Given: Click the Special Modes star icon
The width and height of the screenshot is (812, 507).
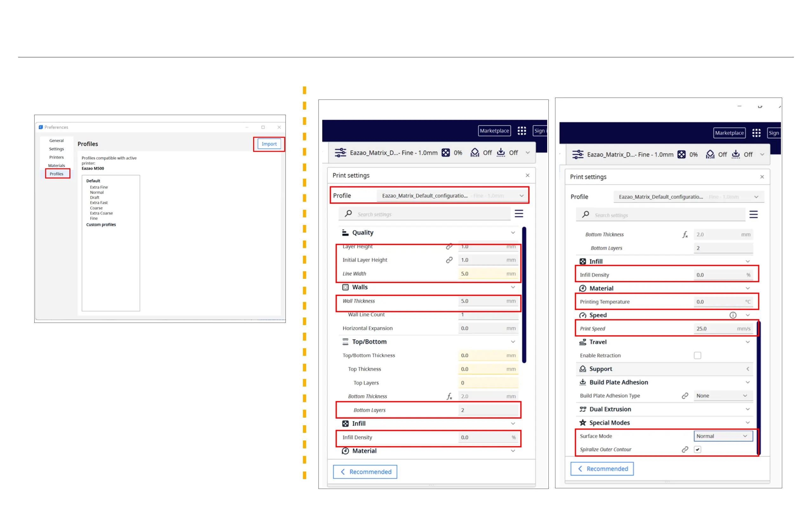Looking at the screenshot, I should click(x=583, y=422).
